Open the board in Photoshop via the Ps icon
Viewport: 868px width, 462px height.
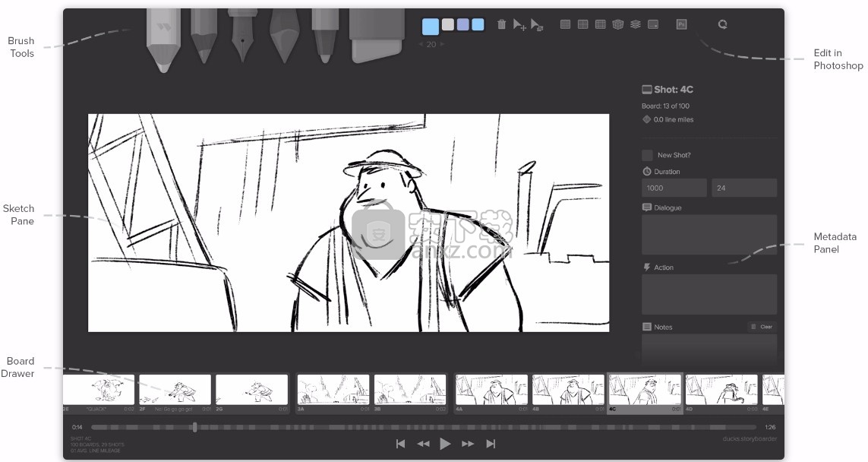pyautogui.click(x=681, y=24)
